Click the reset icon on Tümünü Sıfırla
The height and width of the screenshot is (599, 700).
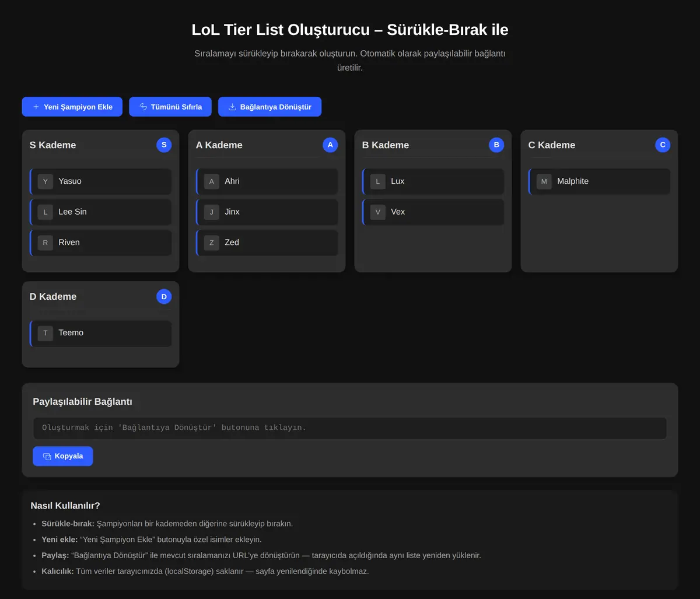click(x=143, y=107)
